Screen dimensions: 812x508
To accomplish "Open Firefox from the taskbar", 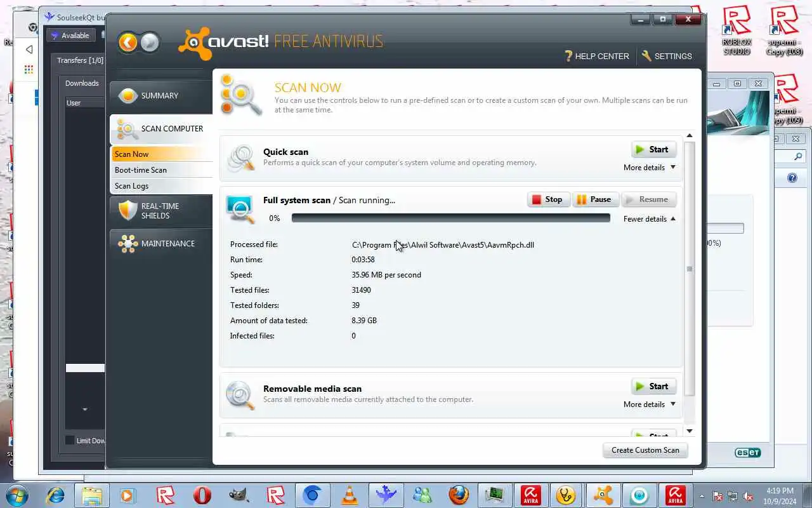I will [x=459, y=495].
